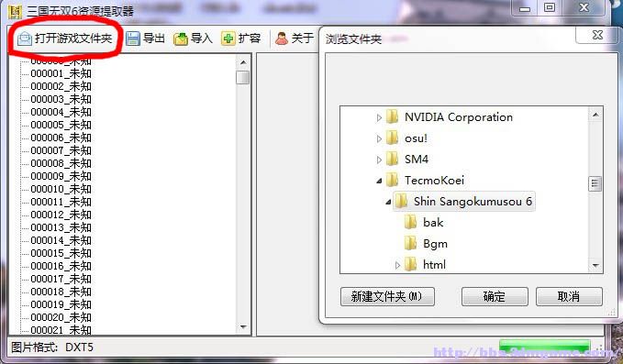Viewport: 623px width, 364px height.
Task: Click the 扩容 green plus icon
Action: [228, 39]
